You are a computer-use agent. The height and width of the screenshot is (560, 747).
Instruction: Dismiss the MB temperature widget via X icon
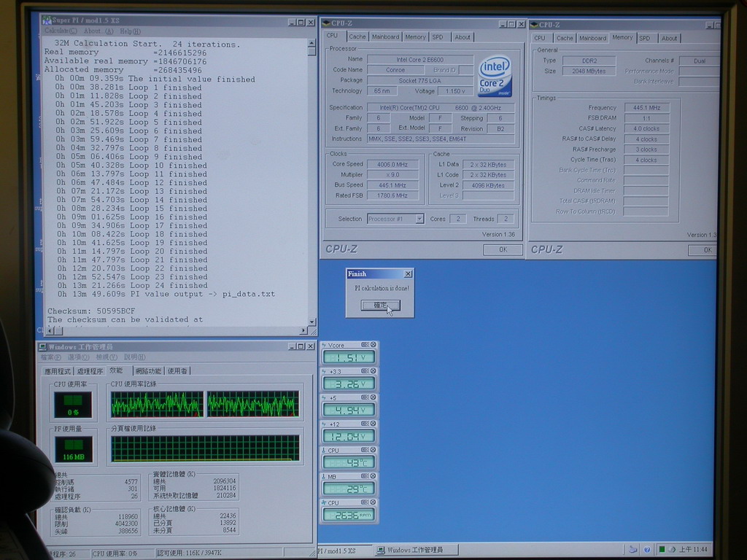pyautogui.click(x=373, y=475)
